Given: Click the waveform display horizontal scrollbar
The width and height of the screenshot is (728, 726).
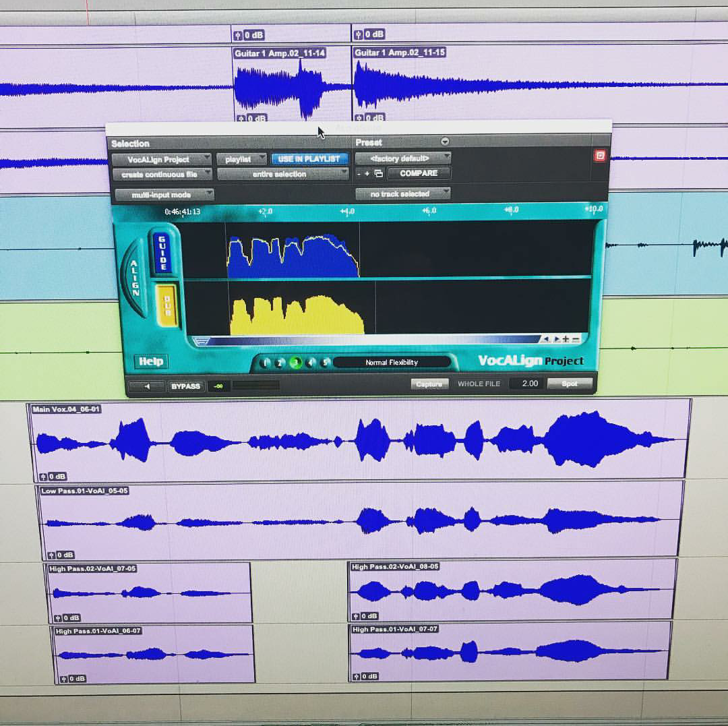Looking at the screenshot, I should click(x=371, y=340).
